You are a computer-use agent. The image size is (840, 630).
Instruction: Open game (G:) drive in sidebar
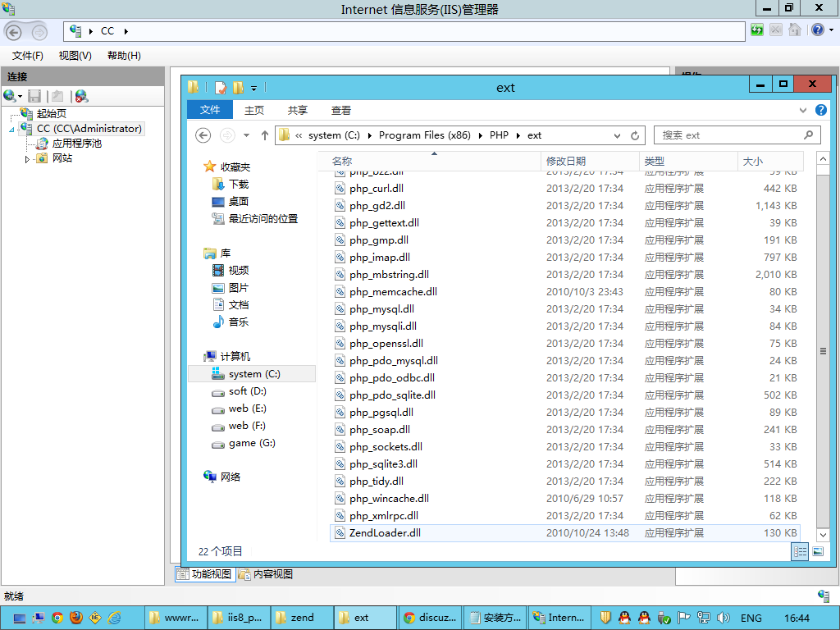[252, 444]
